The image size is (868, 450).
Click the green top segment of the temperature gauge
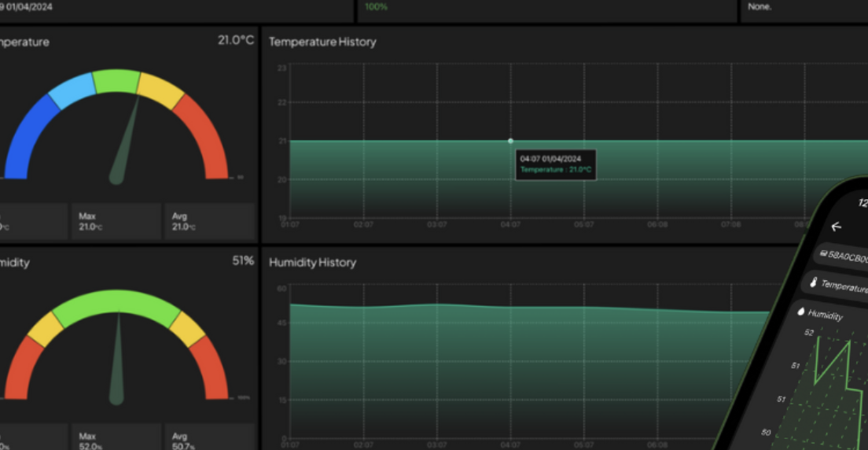point(116,81)
